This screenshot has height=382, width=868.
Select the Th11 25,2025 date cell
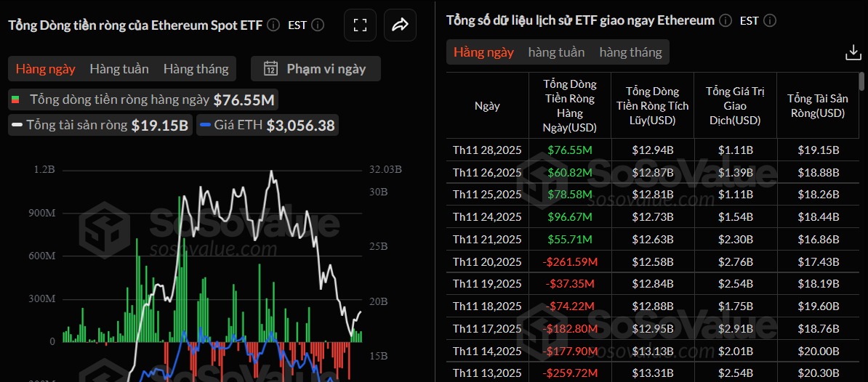click(x=487, y=194)
